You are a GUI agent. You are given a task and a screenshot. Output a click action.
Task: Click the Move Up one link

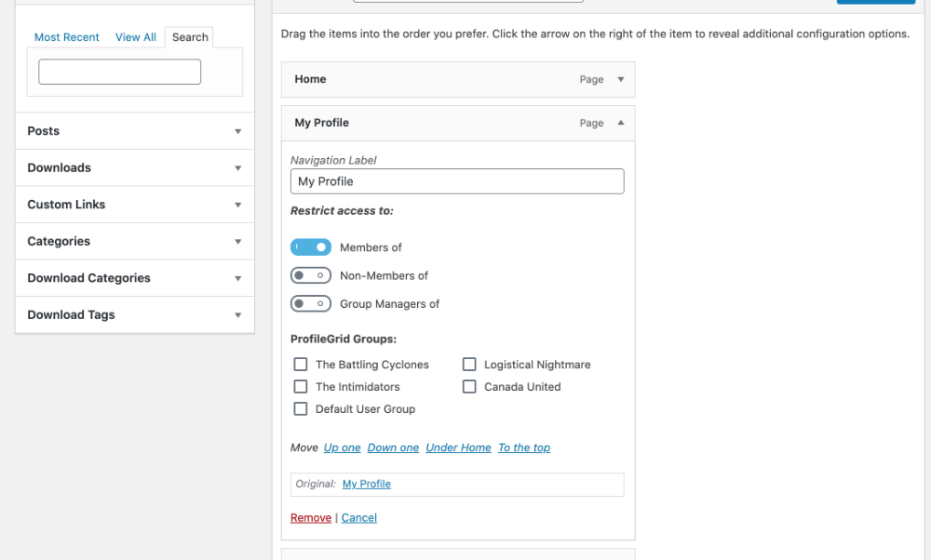pyautogui.click(x=342, y=447)
